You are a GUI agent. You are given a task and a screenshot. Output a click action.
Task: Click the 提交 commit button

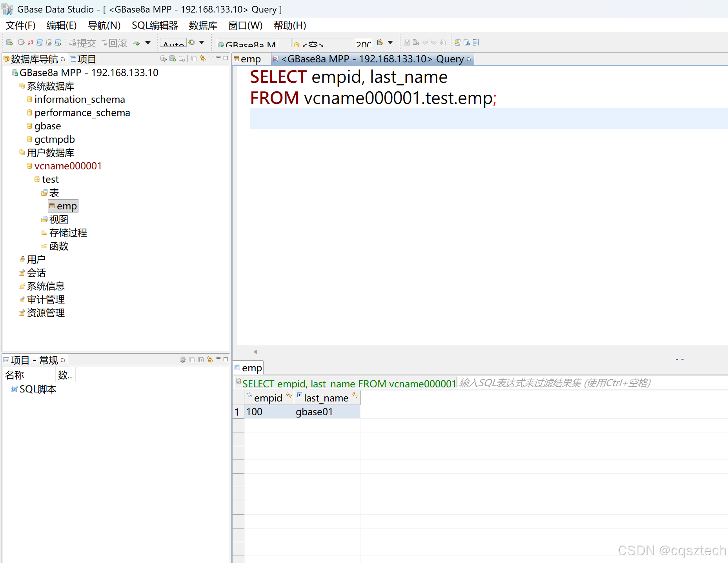tap(83, 43)
